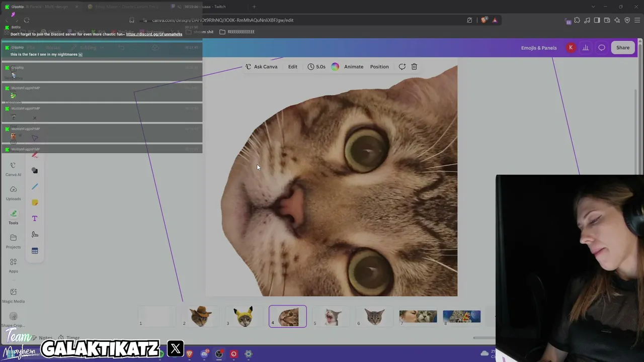Select page 4 sideways cat thumbnail

point(288,316)
